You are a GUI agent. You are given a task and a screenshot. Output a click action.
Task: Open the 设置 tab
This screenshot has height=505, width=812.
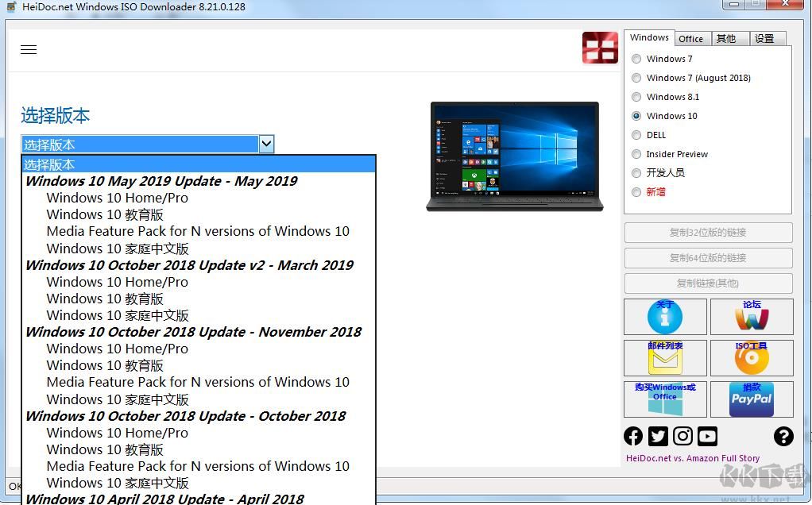pos(764,37)
